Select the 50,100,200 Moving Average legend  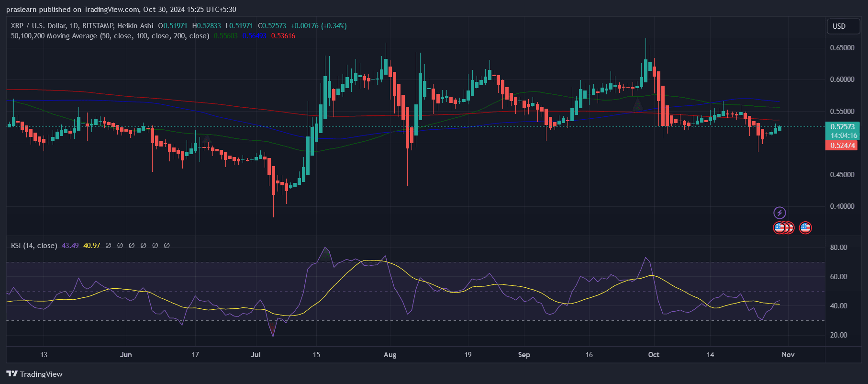110,36
